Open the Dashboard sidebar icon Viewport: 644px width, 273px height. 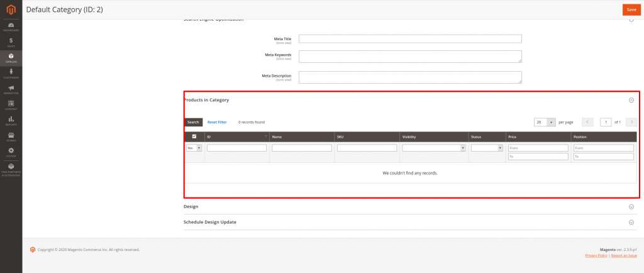click(x=11, y=26)
